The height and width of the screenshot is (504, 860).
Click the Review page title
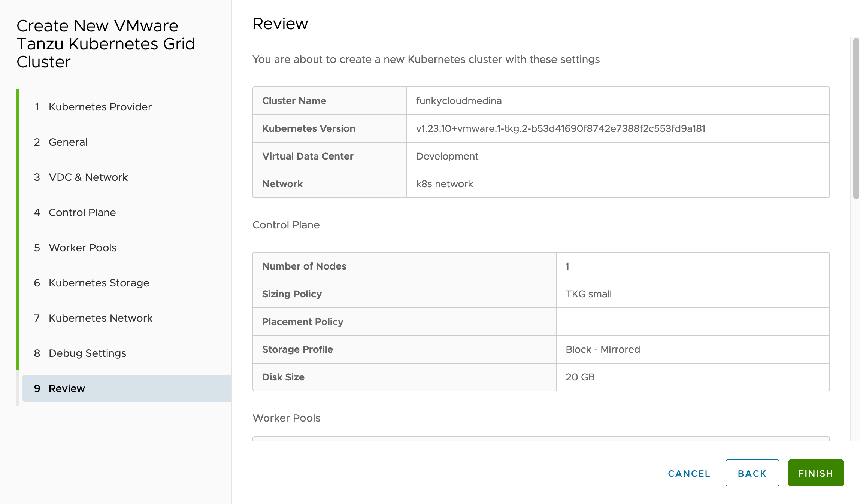[x=280, y=24]
